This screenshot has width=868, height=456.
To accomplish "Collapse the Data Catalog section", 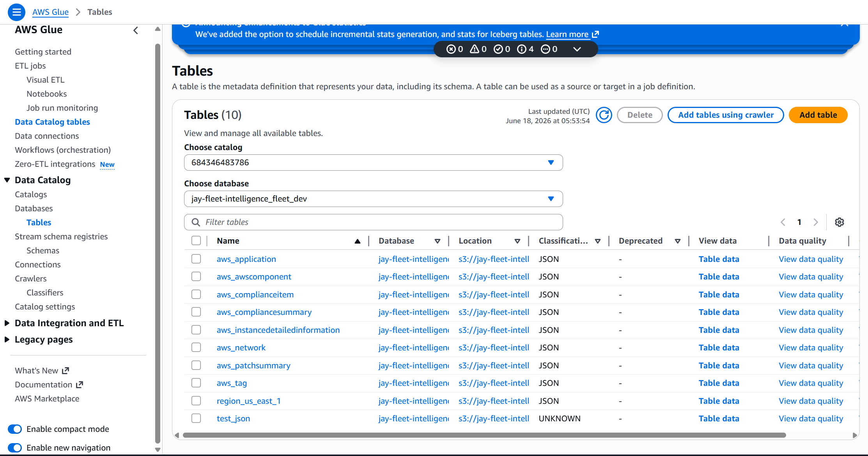I will tap(7, 180).
